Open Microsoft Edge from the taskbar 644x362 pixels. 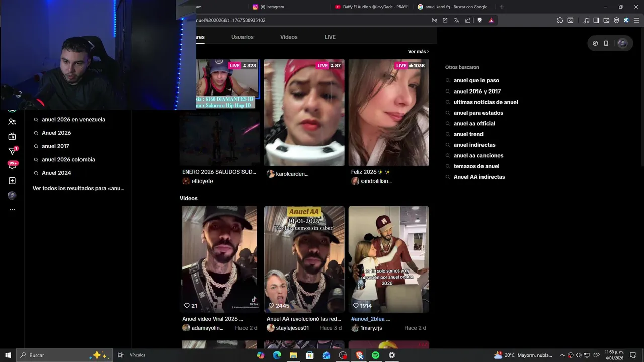click(x=277, y=355)
